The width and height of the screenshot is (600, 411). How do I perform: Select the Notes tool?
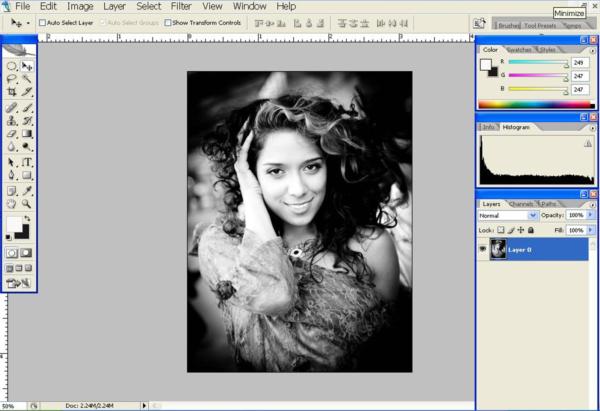(11, 191)
